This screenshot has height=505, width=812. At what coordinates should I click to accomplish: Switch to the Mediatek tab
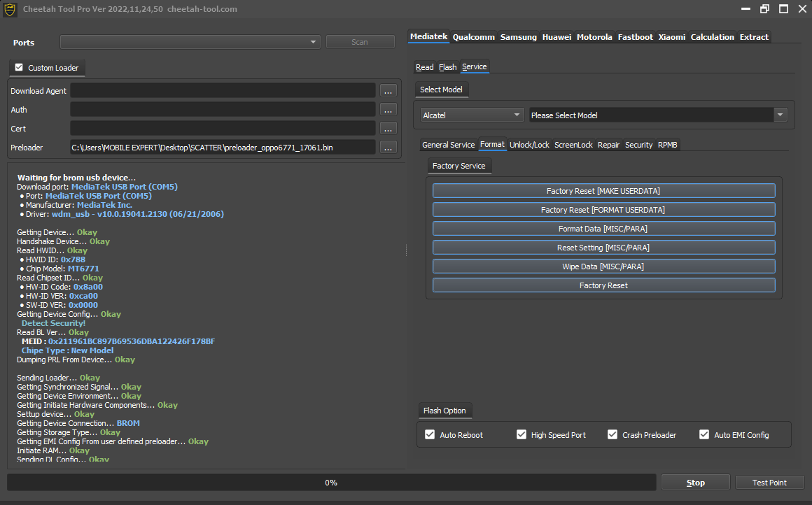tap(428, 36)
